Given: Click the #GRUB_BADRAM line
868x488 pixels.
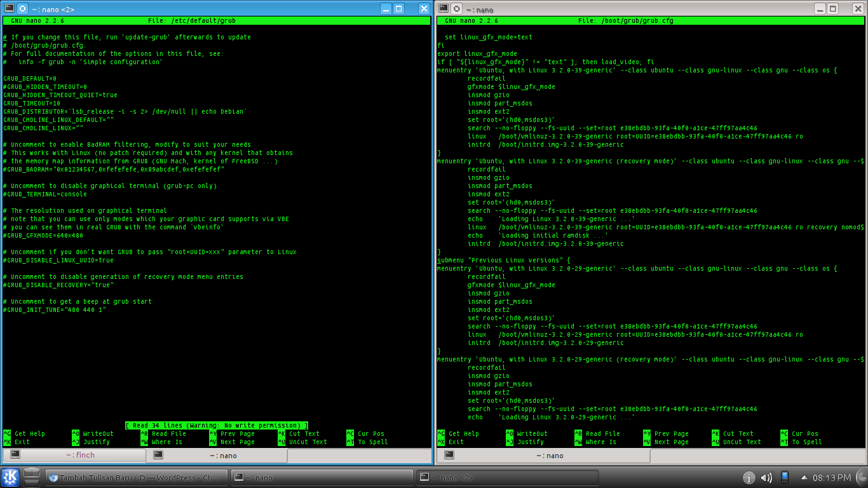Looking at the screenshot, I should pyautogui.click(x=114, y=169).
